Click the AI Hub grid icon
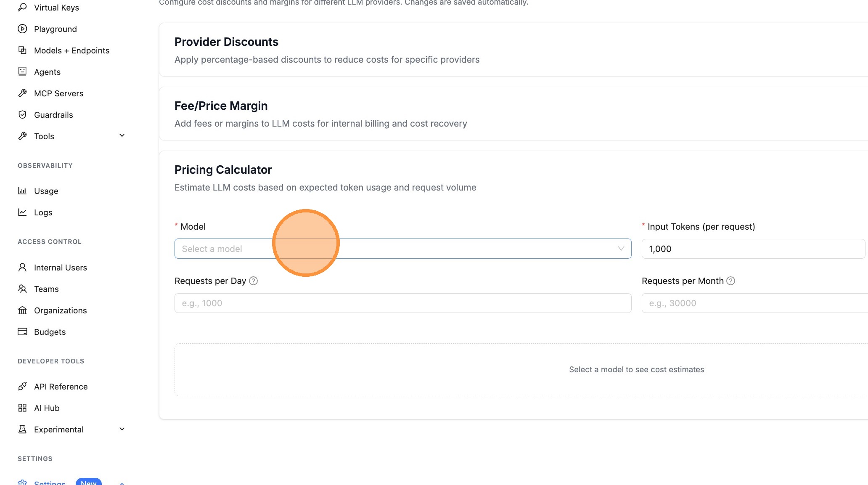The width and height of the screenshot is (868, 485). [22, 408]
